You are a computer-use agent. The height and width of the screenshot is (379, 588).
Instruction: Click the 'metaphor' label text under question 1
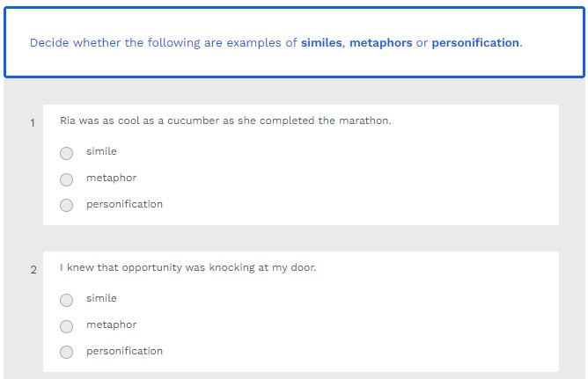[x=111, y=178]
